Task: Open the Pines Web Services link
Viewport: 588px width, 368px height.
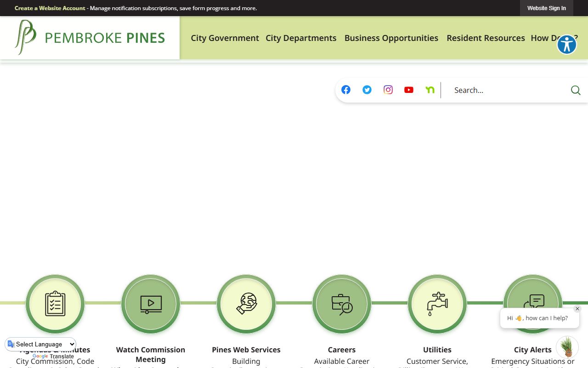Action: (246, 350)
